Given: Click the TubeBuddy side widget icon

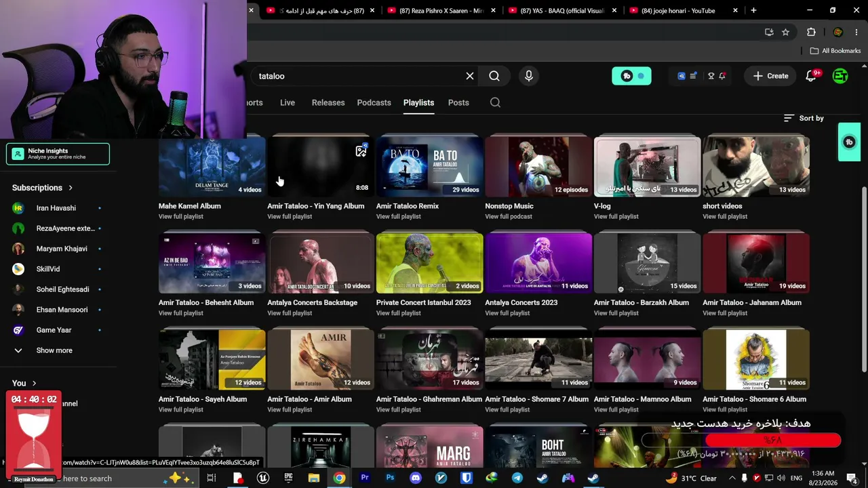Looking at the screenshot, I should (x=849, y=142).
